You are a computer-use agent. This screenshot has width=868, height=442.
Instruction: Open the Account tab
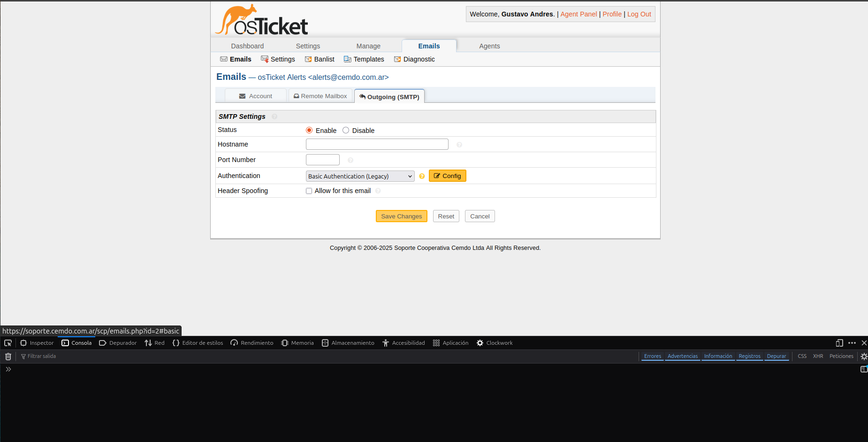point(256,96)
